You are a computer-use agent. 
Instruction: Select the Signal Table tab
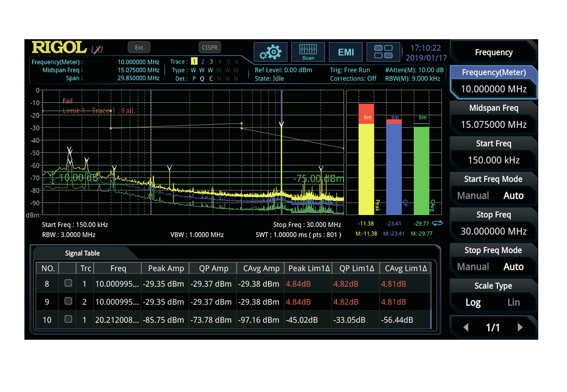click(x=82, y=253)
